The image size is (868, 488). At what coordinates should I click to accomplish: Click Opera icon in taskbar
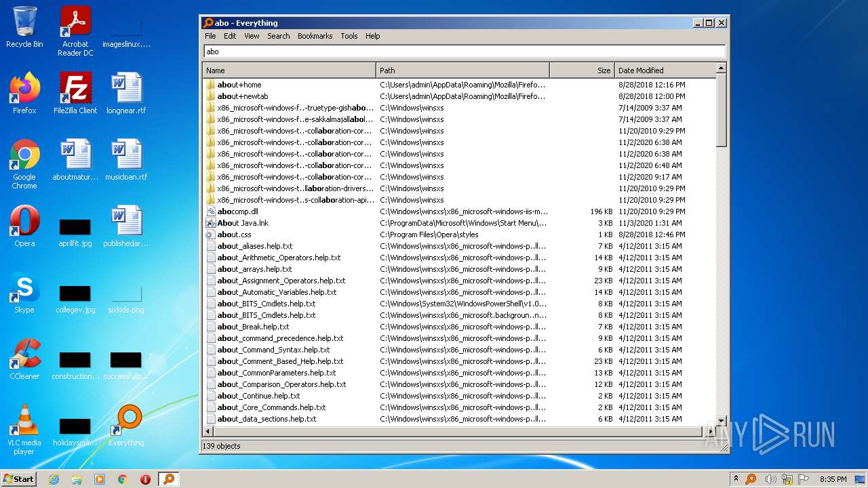click(x=145, y=479)
